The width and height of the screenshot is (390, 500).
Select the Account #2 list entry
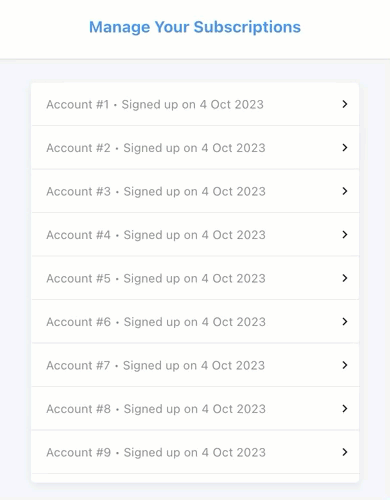click(195, 148)
